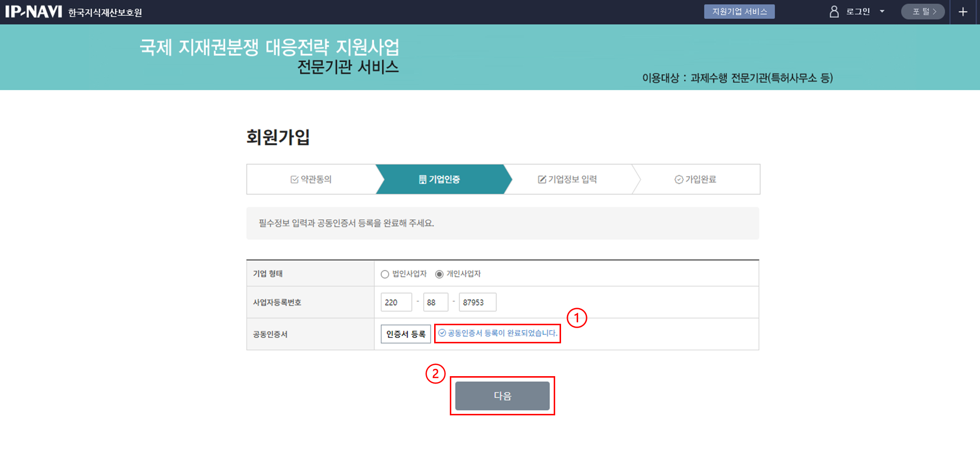Screen dimensions: 980x456
Task: Select the 개인사업자 radio button
Action: pyautogui.click(x=439, y=274)
